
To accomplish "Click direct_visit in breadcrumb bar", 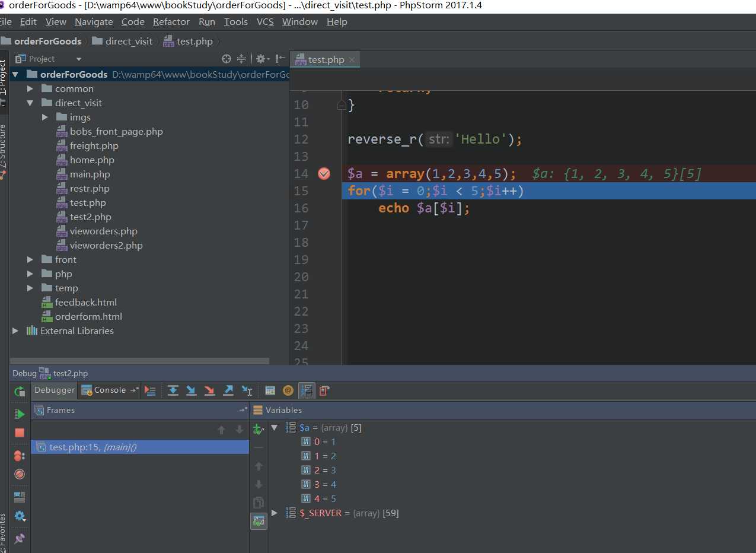I will click(x=122, y=41).
